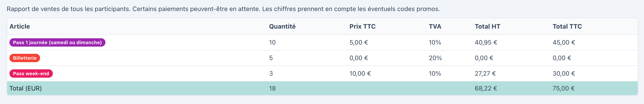Open the pink Pass week-end badge
Viewport: 644px width, 104px height.
click(31, 74)
